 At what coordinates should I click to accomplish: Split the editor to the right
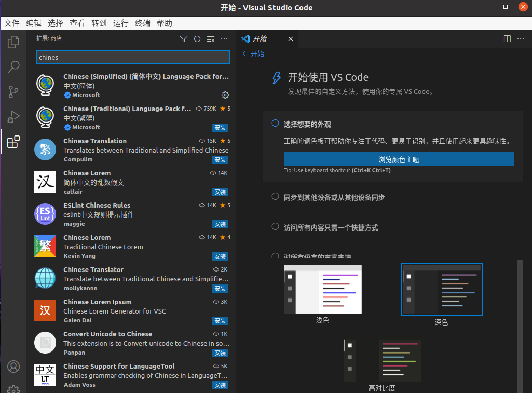507,39
